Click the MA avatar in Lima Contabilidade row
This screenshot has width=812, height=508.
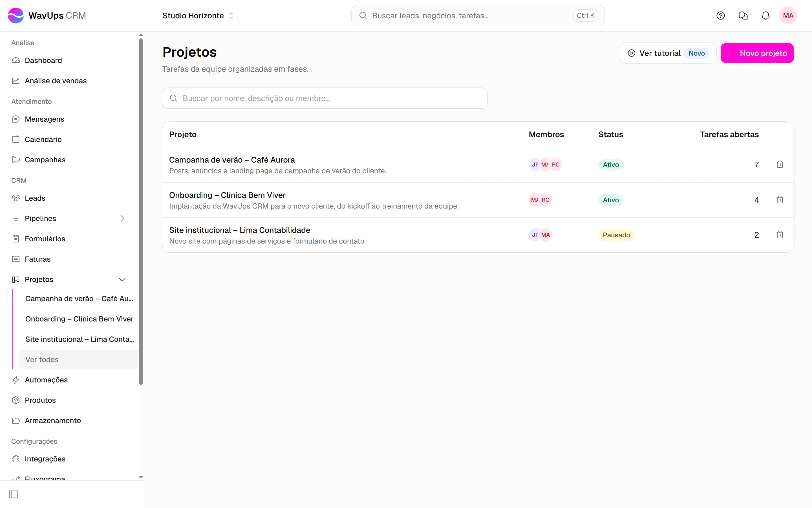pos(546,235)
